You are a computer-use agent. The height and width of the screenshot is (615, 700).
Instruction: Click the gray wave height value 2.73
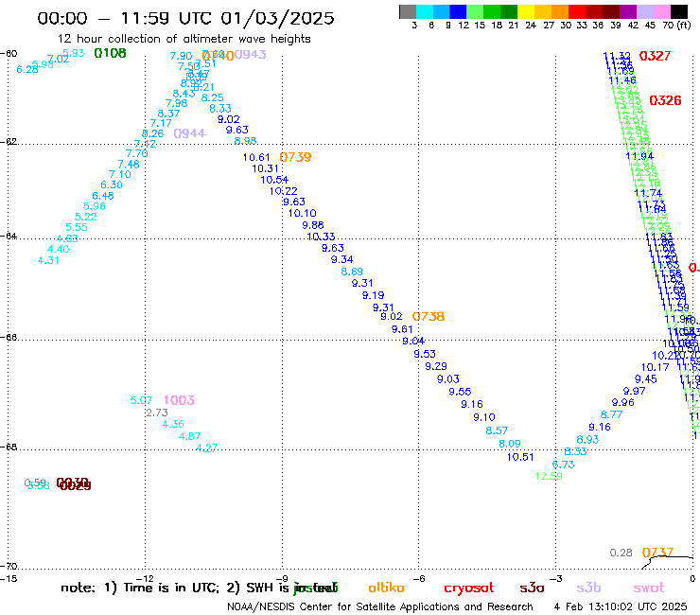[x=157, y=413]
